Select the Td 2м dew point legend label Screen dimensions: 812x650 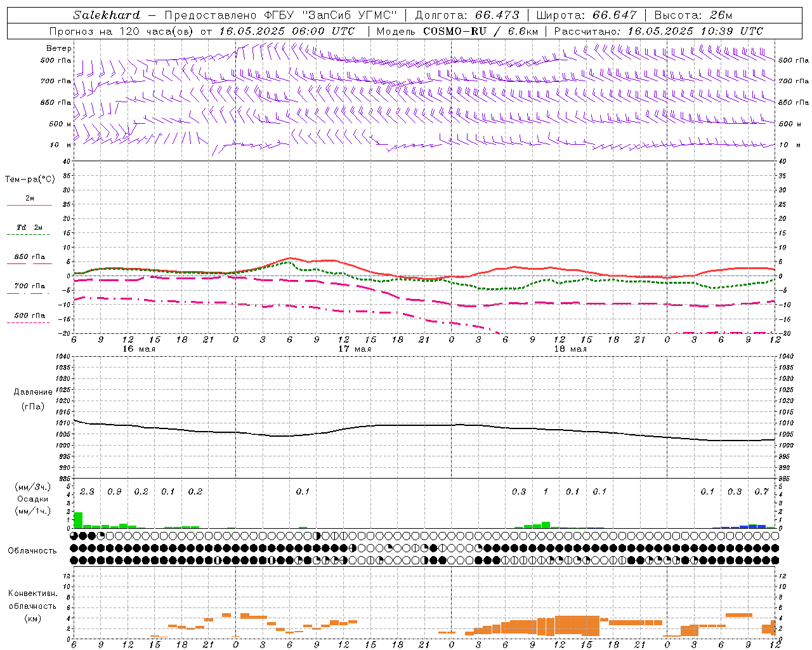[x=30, y=227]
